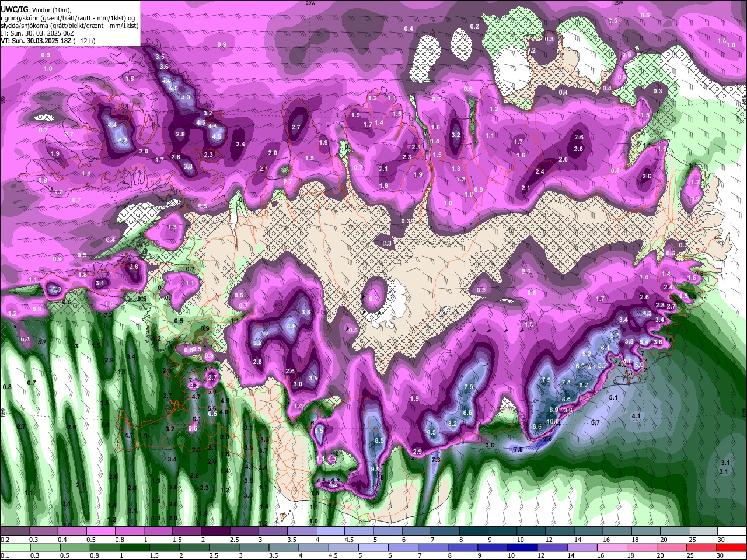747x560 pixels.
Task: Click the '10.0' precipitation value on the map
Action: click(553, 421)
